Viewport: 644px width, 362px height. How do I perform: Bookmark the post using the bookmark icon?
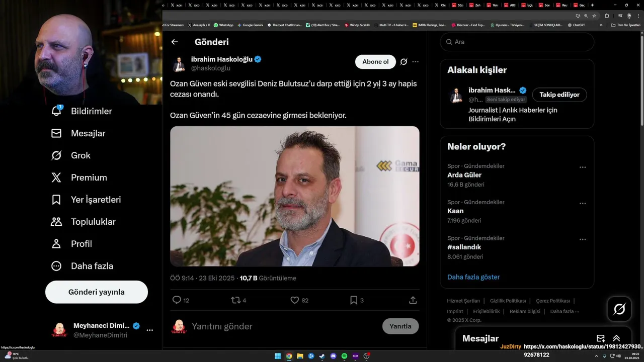coord(354,300)
